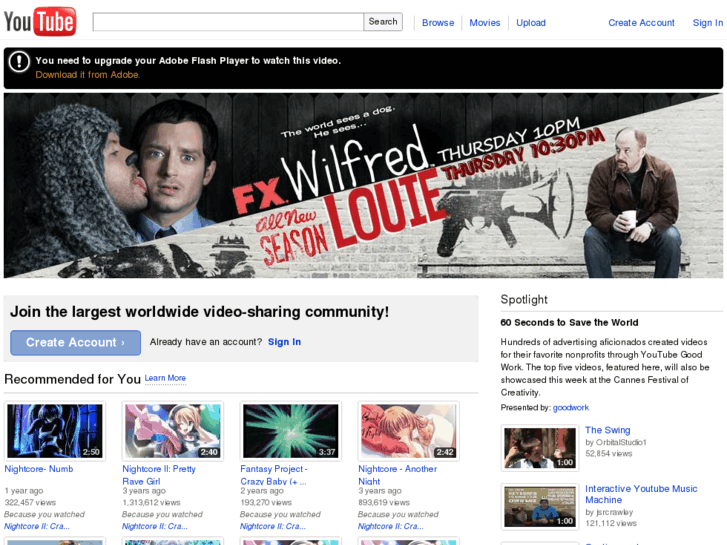Click the YouTube logo

pyautogui.click(x=40, y=21)
